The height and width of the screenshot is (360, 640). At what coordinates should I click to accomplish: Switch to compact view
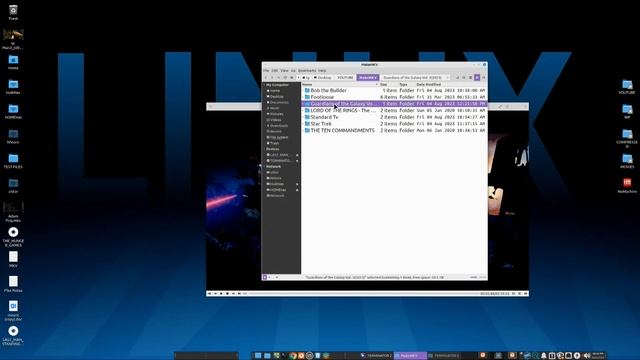[483, 78]
